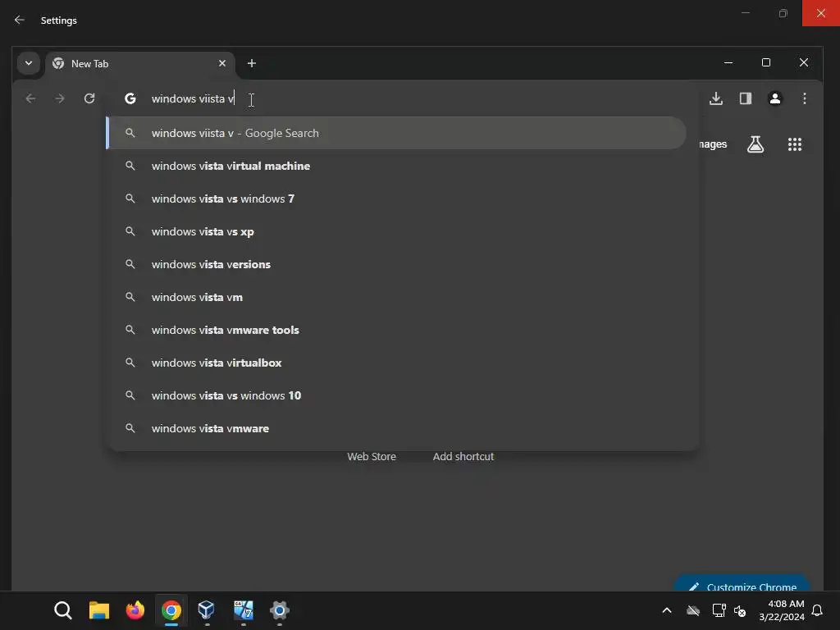The height and width of the screenshot is (630, 840).
Task: Choose 'windows viista v - Google Search' suggestion
Action: 396,133
